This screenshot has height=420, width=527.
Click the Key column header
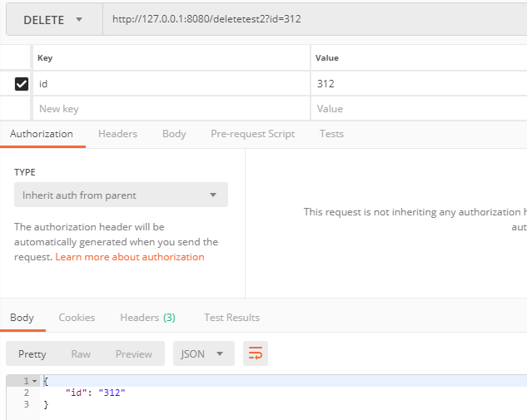coord(45,58)
